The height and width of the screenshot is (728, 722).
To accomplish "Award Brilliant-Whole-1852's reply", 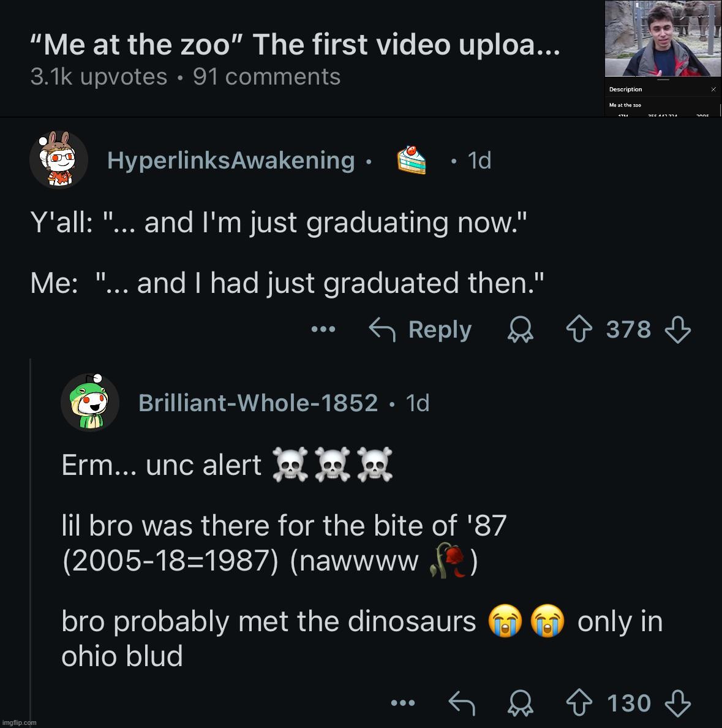I will coord(521,703).
